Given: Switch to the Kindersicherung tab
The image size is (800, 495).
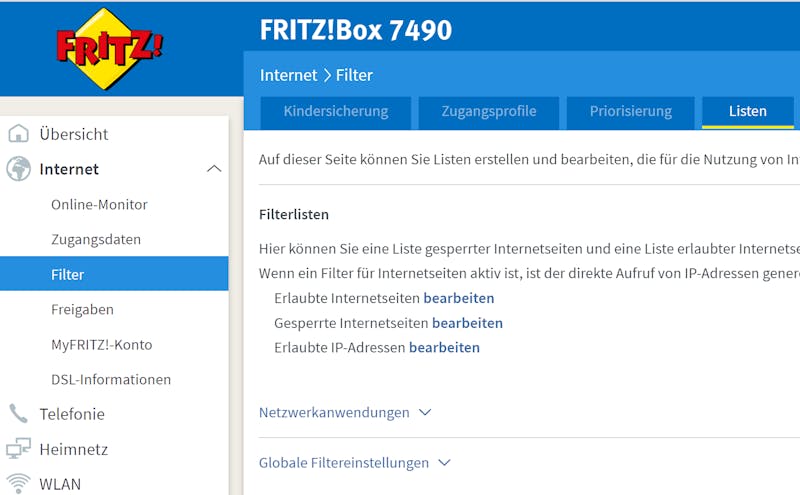Looking at the screenshot, I should point(336,112).
